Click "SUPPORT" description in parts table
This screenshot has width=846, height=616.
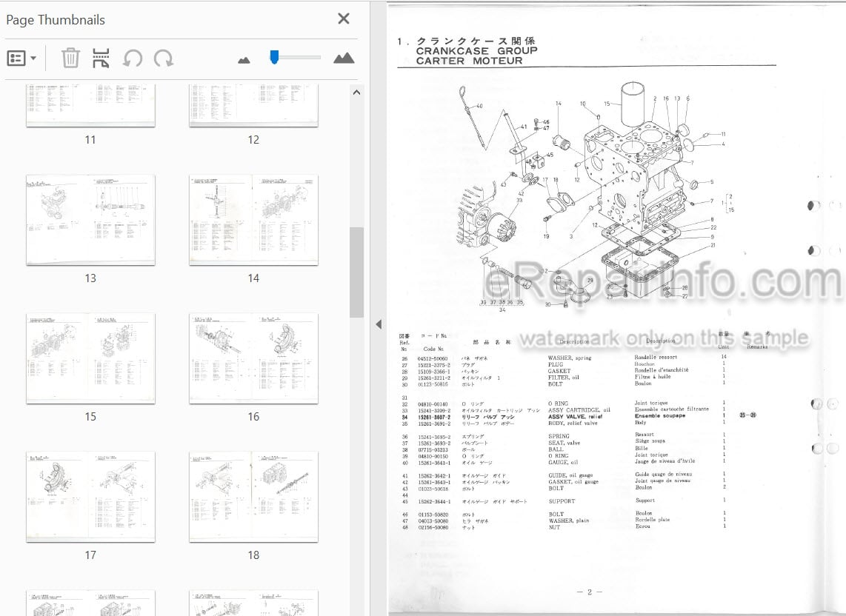coord(562,501)
